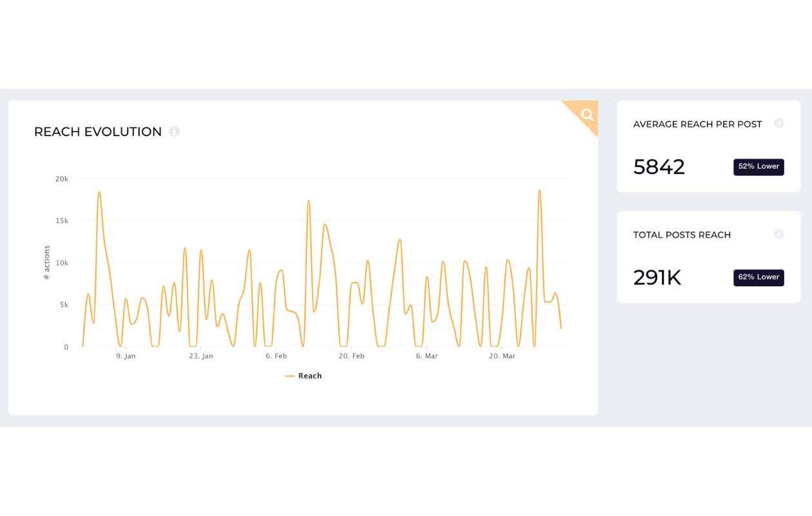Screen dimensions: 812x516
Task: Click the 5842 average reach value
Action: (x=659, y=166)
